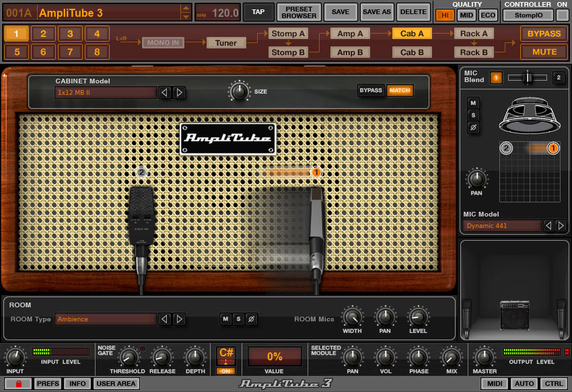Screen dimensions: 572x392
Task: Click the SAVE AS button
Action: [377, 12]
